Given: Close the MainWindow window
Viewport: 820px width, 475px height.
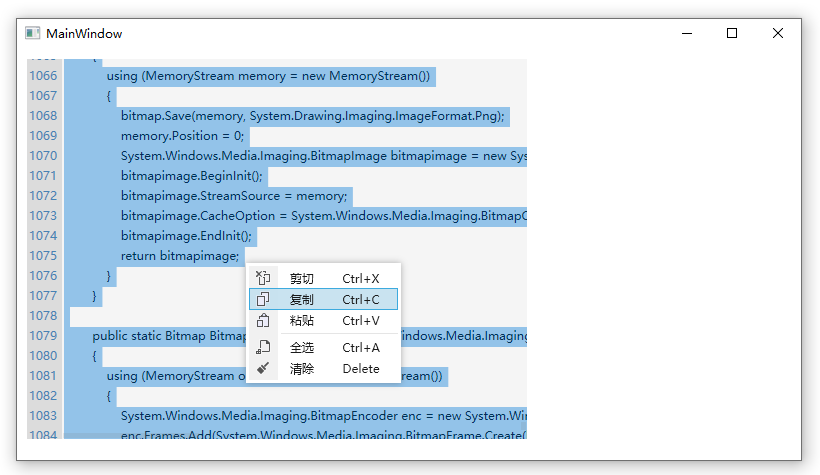Looking at the screenshot, I should click(x=778, y=33).
